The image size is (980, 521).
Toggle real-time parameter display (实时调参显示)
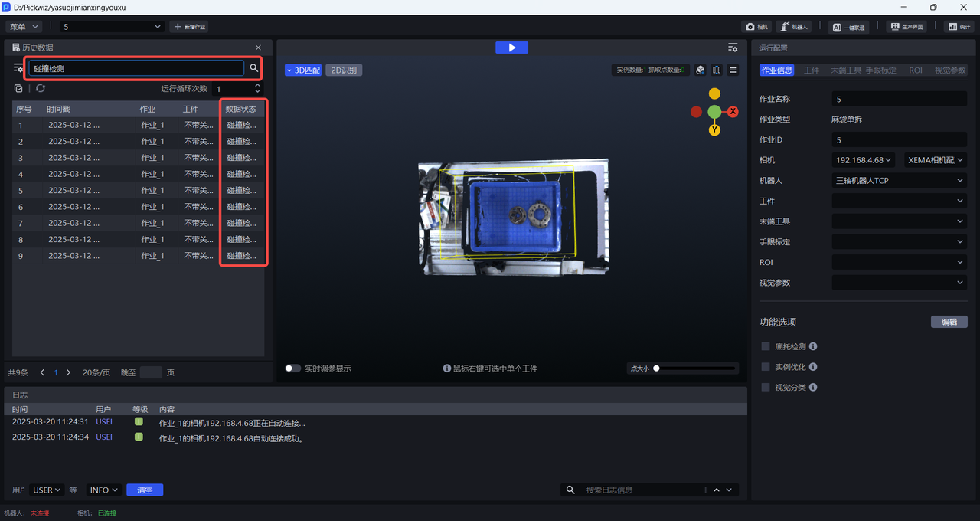[x=292, y=369]
